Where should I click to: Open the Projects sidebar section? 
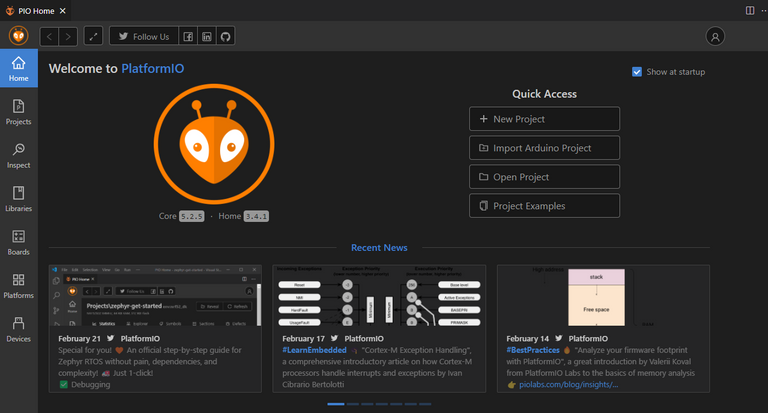point(19,112)
